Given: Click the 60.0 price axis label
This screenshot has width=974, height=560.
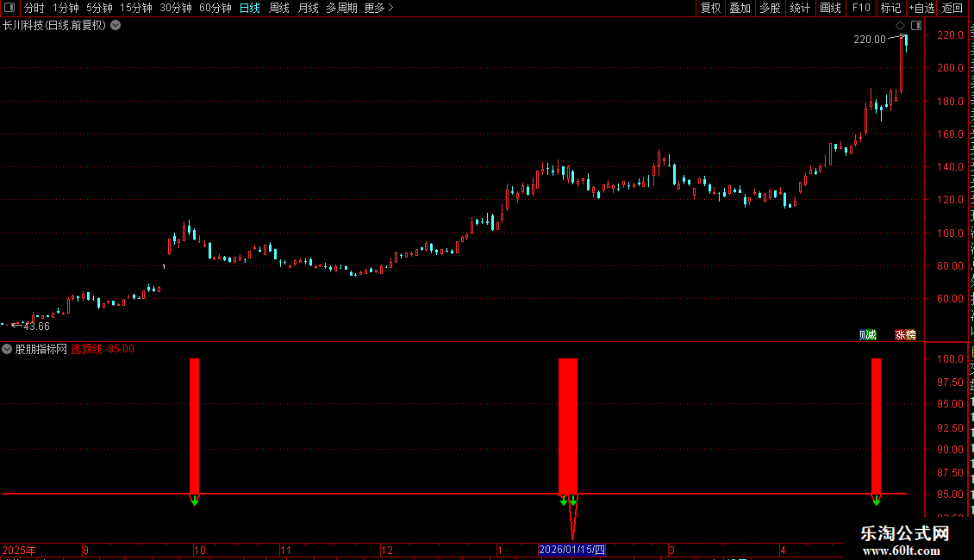Looking at the screenshot, I should coord(951,299).
